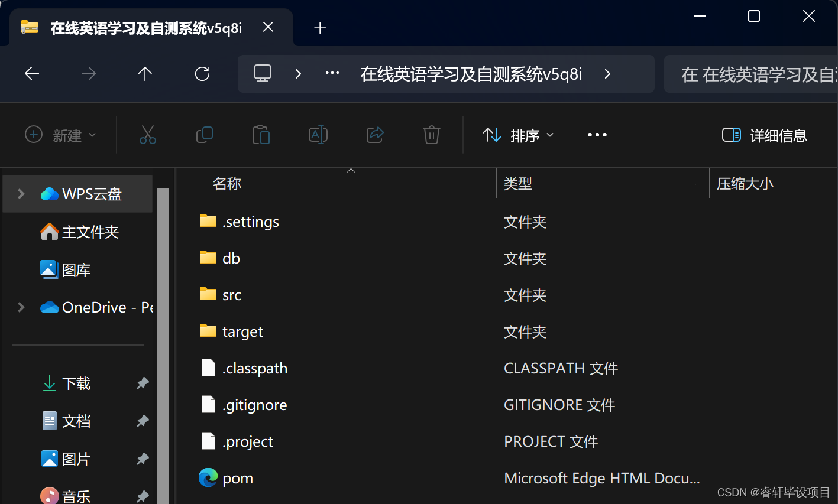The image size is (838, 504).
Task: Click the Microsoft Edge HTML Docu... type cell
Action: click(x=602, y=478)
